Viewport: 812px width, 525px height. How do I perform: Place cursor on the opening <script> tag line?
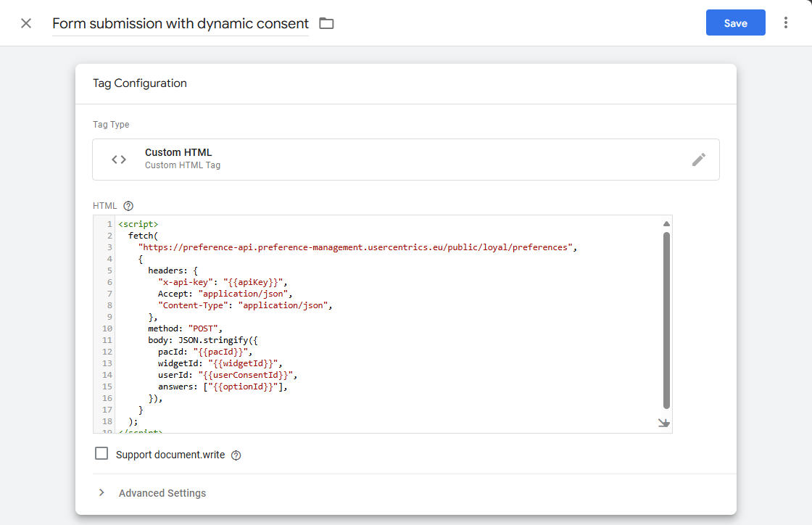(138, 224)
